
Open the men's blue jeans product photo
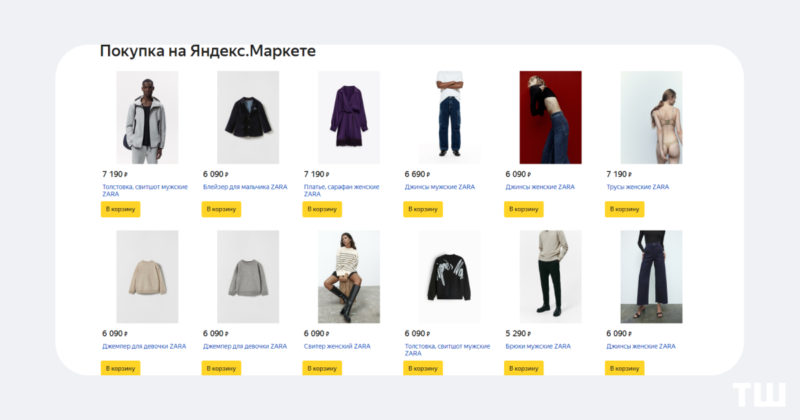449,117
